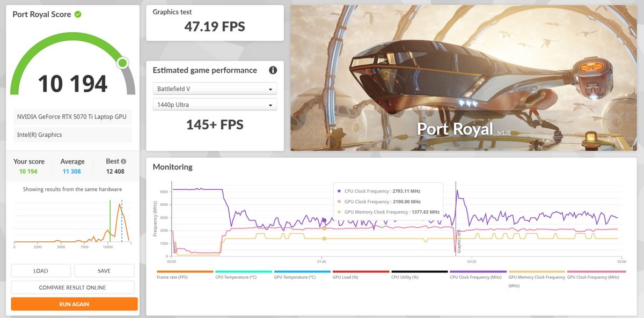
Task: Click the orange GPU clock data point on chart
Action: click(324, 228)
